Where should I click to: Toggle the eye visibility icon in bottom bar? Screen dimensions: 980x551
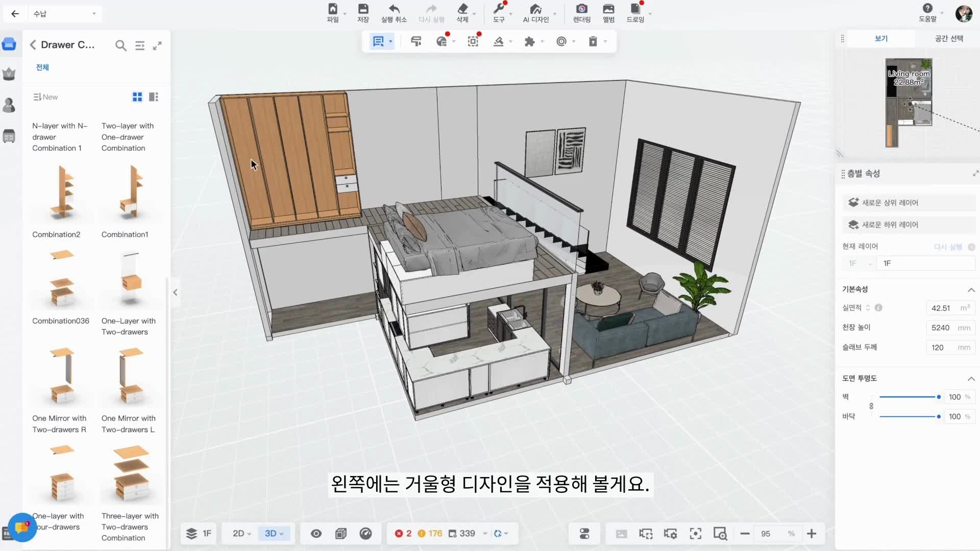pyautogui.click(x=316, y=534)
